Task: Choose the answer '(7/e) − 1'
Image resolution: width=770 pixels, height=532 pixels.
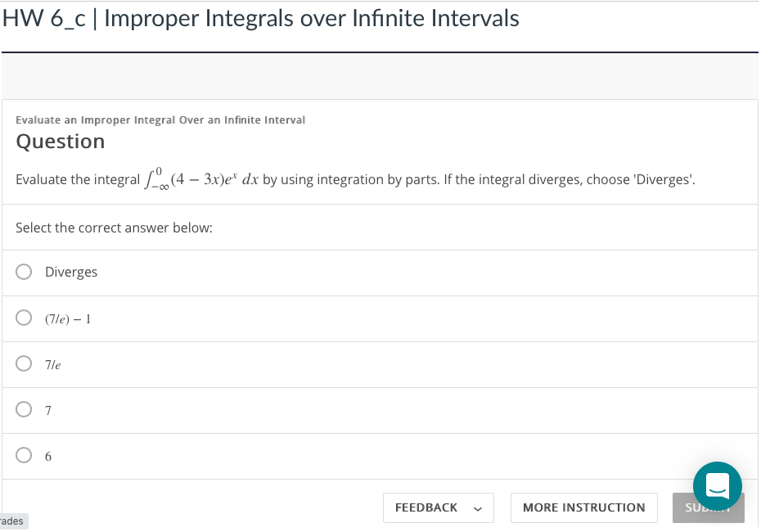Action: pos(24,318)
